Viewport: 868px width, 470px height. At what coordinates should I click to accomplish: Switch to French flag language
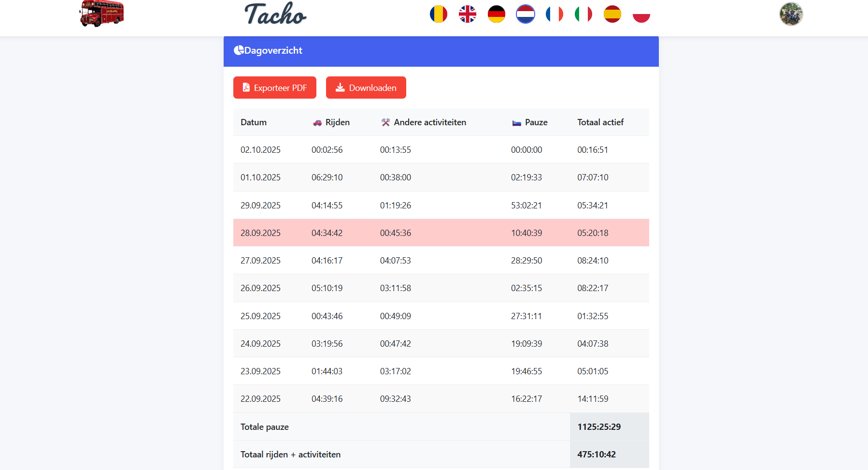tap(554, 14)
